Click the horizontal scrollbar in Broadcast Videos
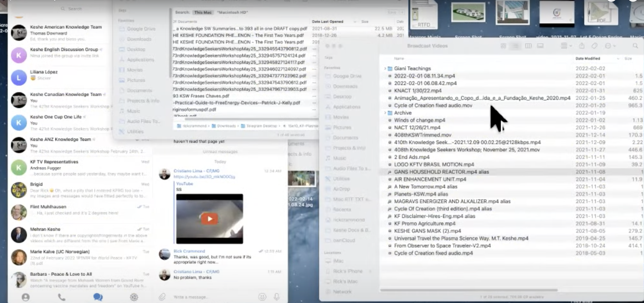This screenshot has height=303, width=644. pyautogui.click(x=469, y=290)
